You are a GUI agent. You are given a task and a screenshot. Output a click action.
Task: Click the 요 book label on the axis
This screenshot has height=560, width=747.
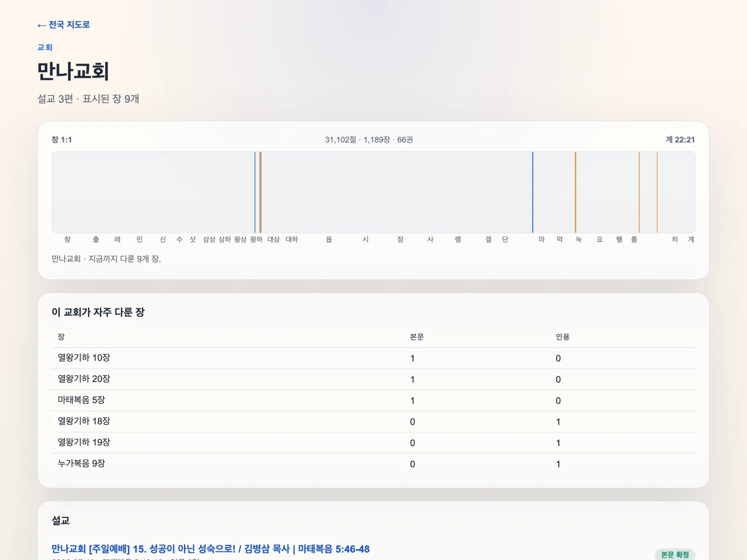click(x=600, y=239)
